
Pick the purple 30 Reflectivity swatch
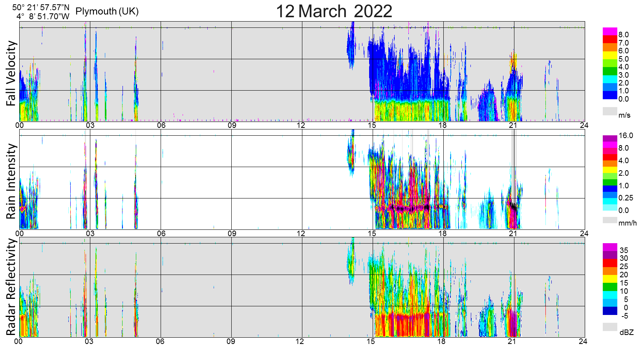click(610, 255)
